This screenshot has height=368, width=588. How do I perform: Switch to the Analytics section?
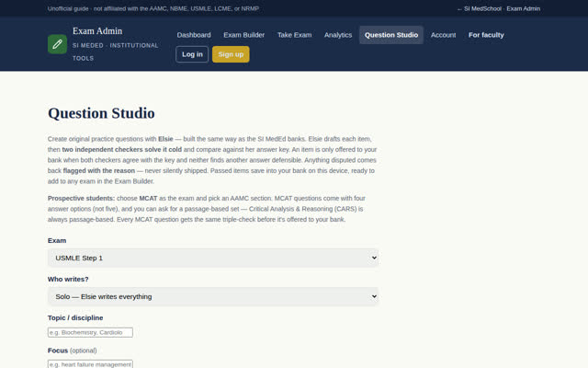(338, 35)
